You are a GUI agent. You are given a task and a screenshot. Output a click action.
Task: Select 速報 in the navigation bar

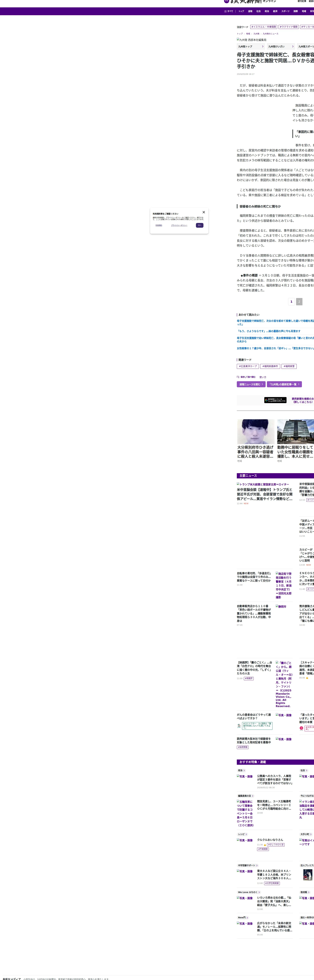(x=250, y=11)
